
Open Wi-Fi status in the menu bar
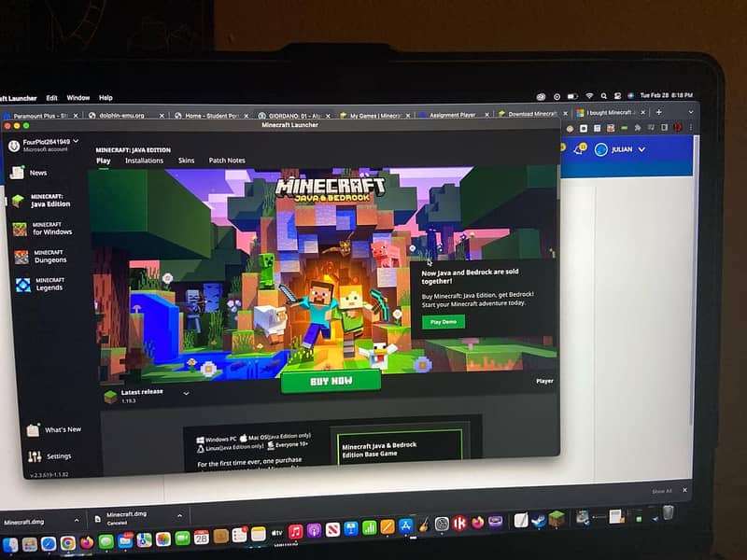coord(589,96)
